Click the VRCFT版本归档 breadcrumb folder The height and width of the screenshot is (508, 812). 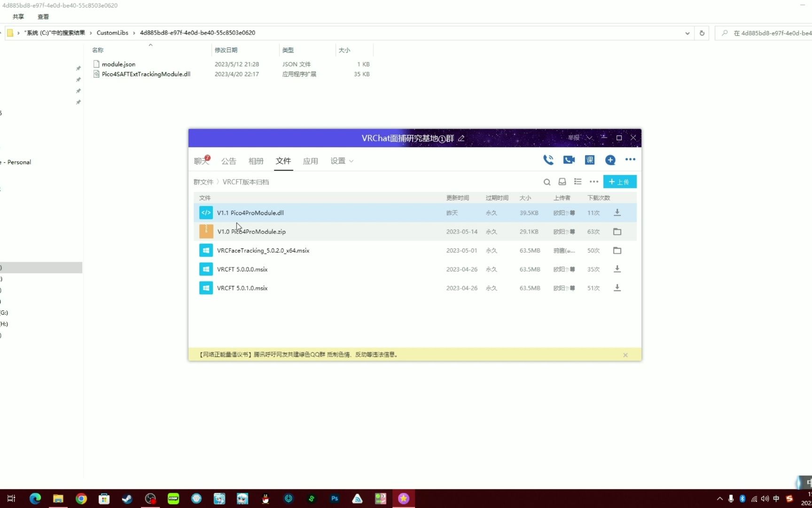(x=246, y=182)
